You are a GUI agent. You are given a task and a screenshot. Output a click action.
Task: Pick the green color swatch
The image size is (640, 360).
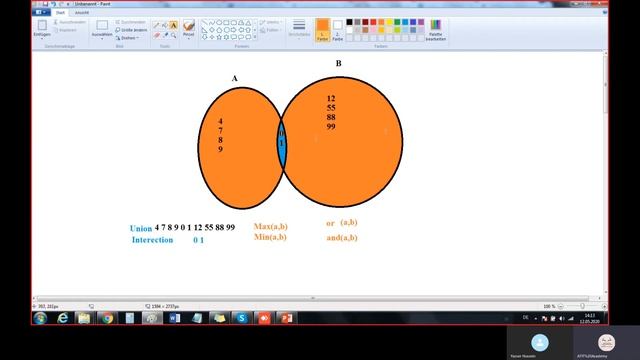[397, 22]
